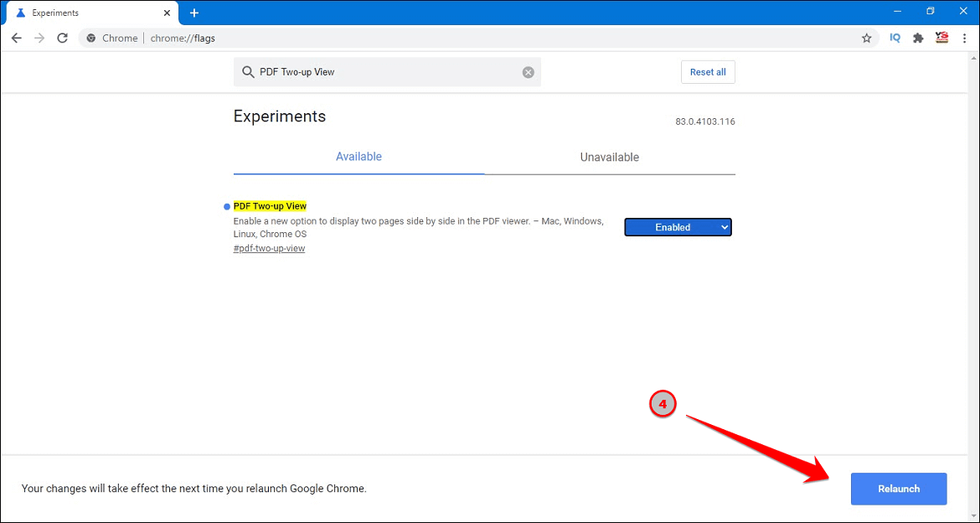The image size is (980, 523).
Task: Open Chrome's three-dot menu
Action: [965, 39]
